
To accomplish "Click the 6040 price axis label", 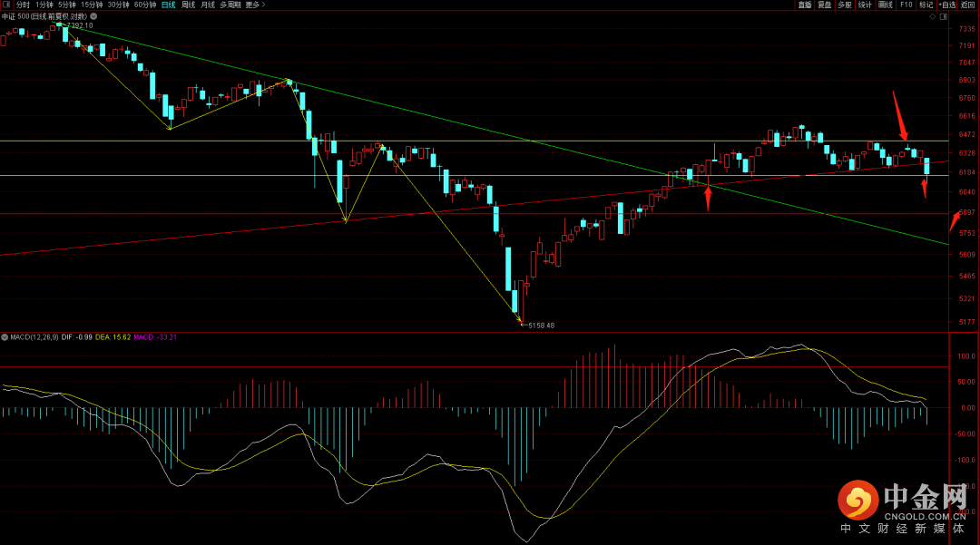I will coord(967,192).
